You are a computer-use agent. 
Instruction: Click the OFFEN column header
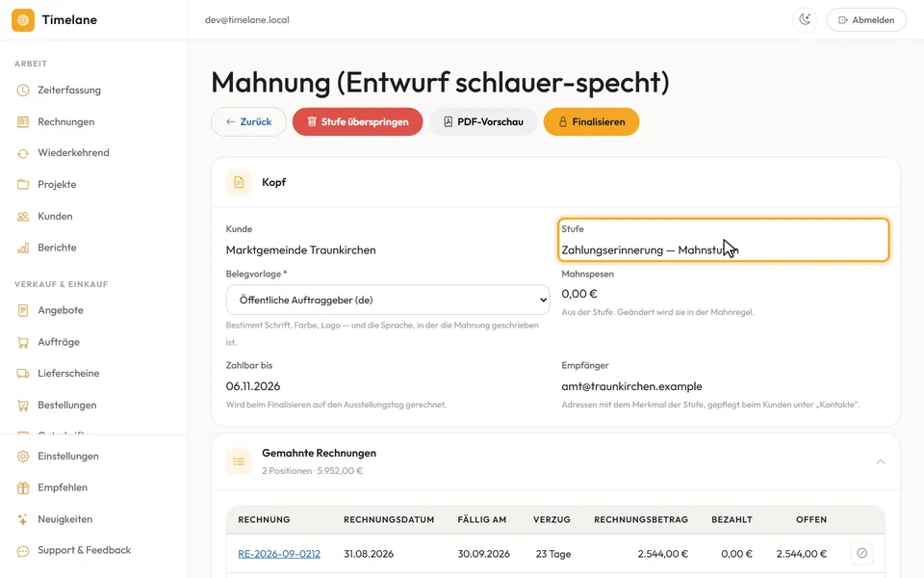click(x=811, y=519)
